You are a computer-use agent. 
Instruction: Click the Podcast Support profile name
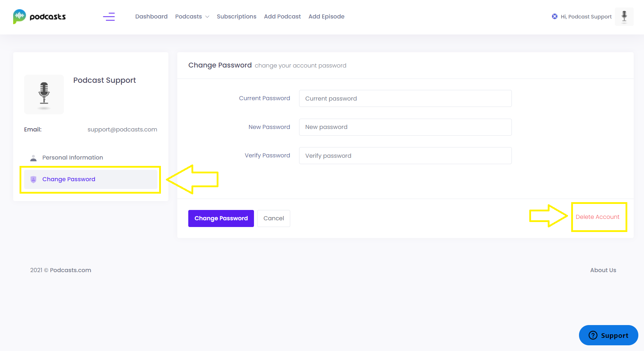[104, 80]
